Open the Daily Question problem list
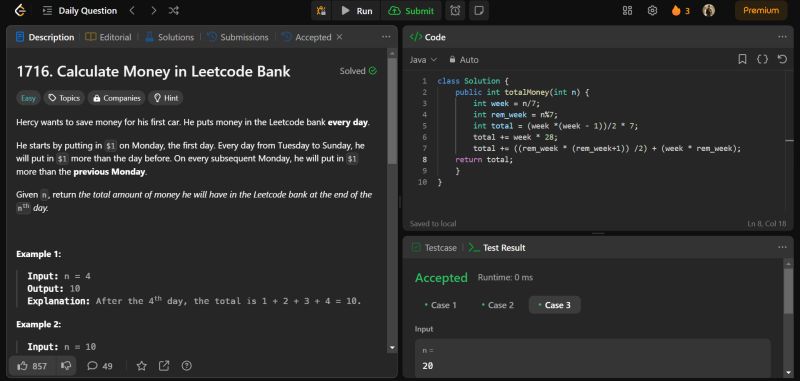This screenshot has width=800, height=381. pos(80,11)
